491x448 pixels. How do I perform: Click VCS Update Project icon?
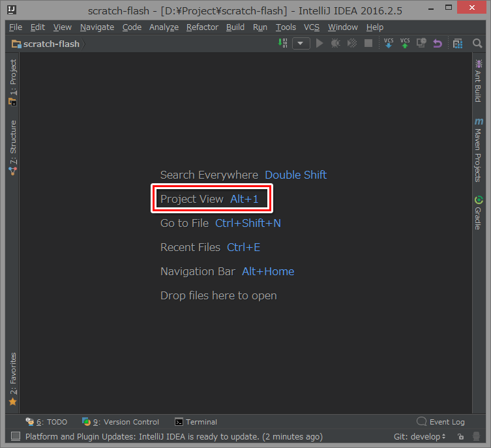(389, 43)
